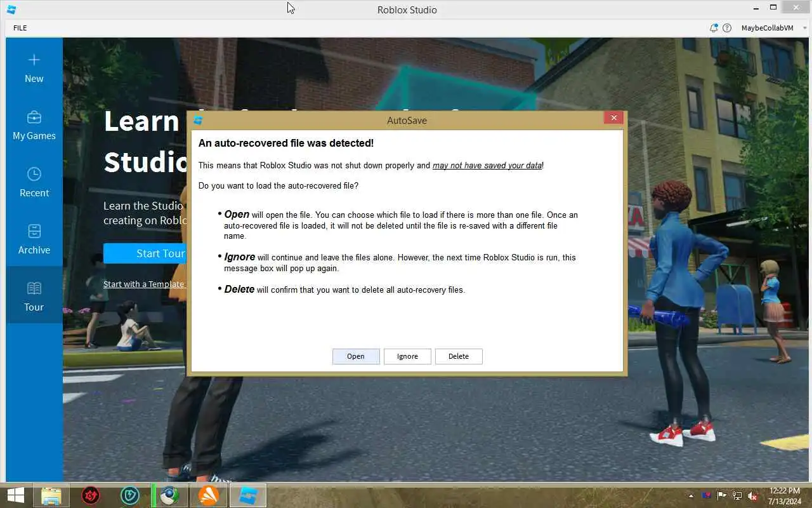
Task: Open the Chromium-style browser in taskbar
Action: coord(169,495)
